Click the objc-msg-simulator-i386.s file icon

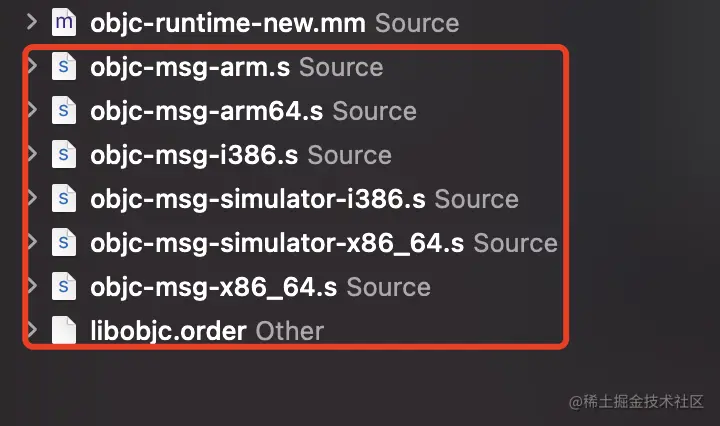tap(64, 199)
